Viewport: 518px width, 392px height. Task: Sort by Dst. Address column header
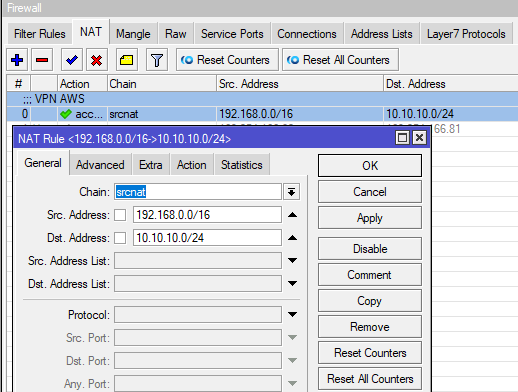click(451, 84)
